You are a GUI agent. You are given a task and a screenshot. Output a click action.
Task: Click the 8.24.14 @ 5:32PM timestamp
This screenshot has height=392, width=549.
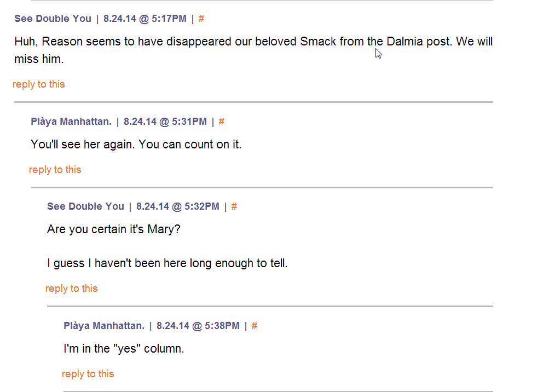pos(178,206)
